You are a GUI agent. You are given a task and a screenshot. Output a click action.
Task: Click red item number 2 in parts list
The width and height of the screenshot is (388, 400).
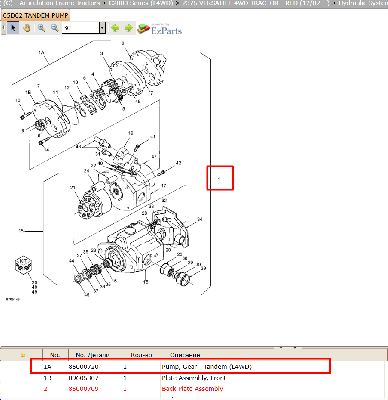(46, 389)
